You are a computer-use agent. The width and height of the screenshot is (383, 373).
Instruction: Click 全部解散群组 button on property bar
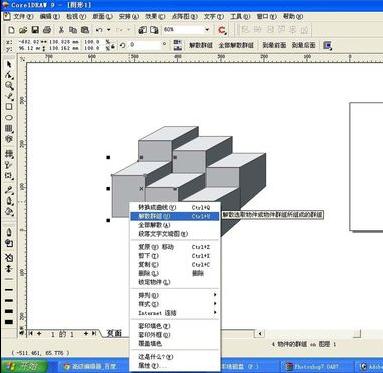[236, 45]
